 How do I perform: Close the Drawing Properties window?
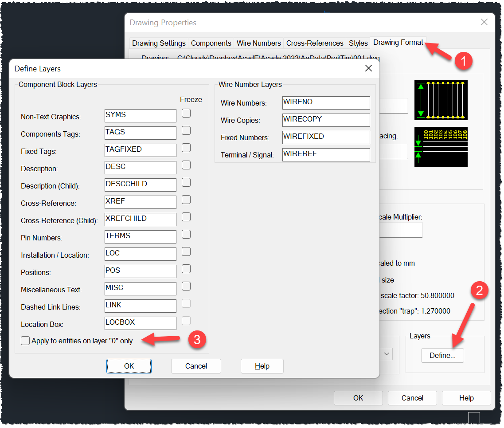[x=484, y=22]
